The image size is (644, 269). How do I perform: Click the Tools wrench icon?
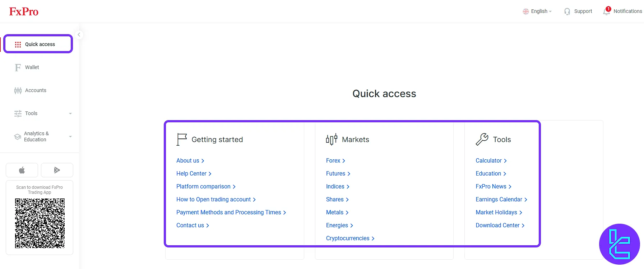[482, 140]
